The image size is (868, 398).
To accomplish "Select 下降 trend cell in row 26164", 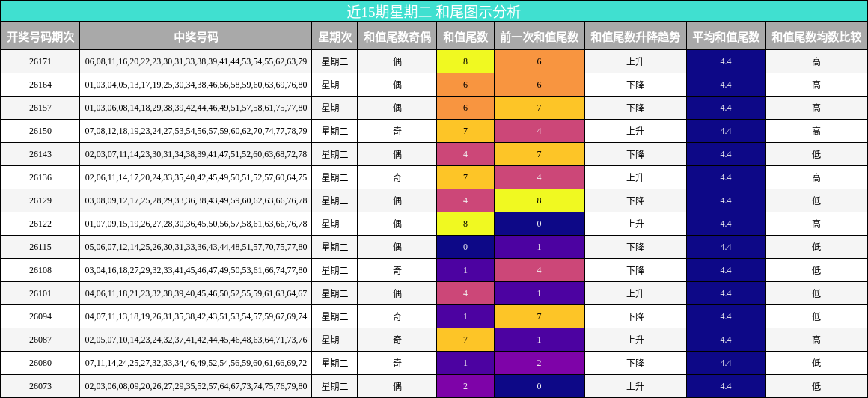I will tap(635, 85).
